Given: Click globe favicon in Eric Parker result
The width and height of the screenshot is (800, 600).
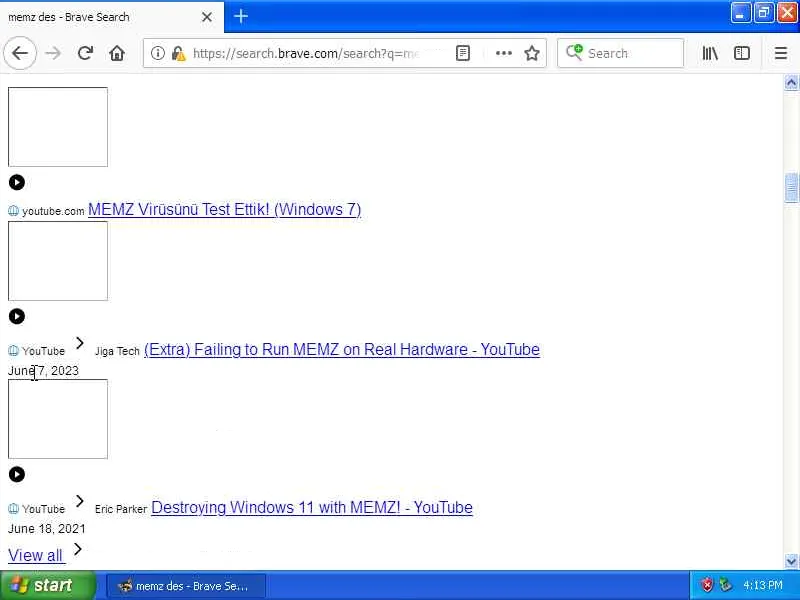Looking at the screenshot, I should click(x=14, y=509).
